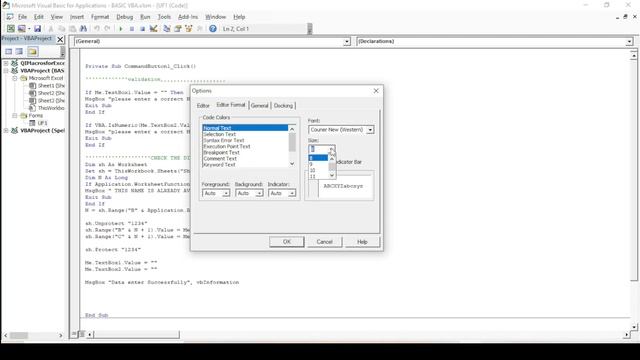Image resolution: width=640 pixels, height=360 pixels.
Task: Open the Insert UserForm dropdown arrow
Action: [x=29, y=29]
